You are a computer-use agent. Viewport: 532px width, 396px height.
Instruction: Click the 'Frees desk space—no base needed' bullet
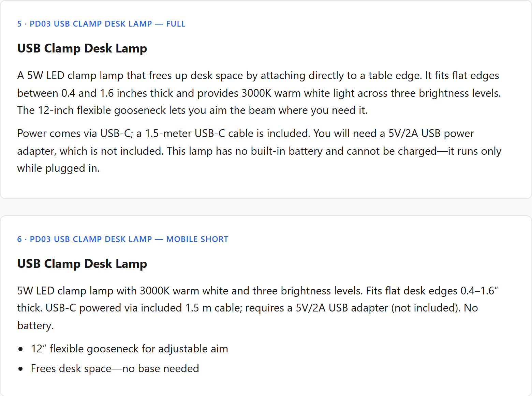pyautogui.click(x=115, y=369)
